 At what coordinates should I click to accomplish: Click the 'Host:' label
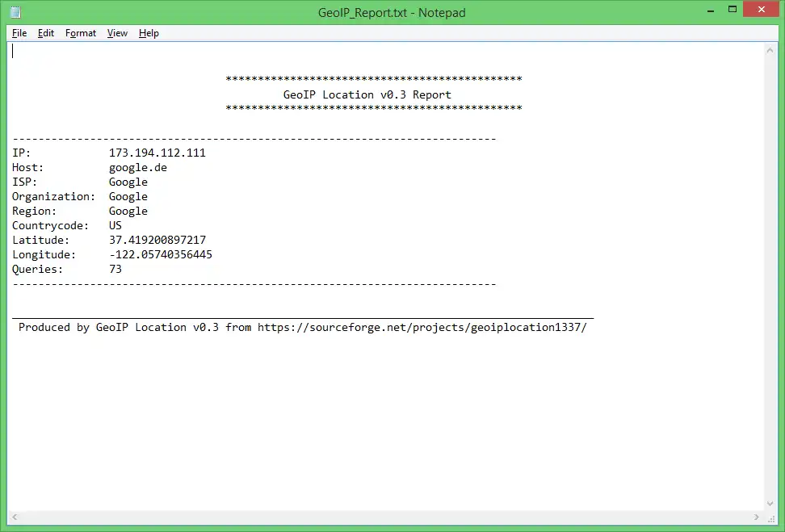(27, 168)
